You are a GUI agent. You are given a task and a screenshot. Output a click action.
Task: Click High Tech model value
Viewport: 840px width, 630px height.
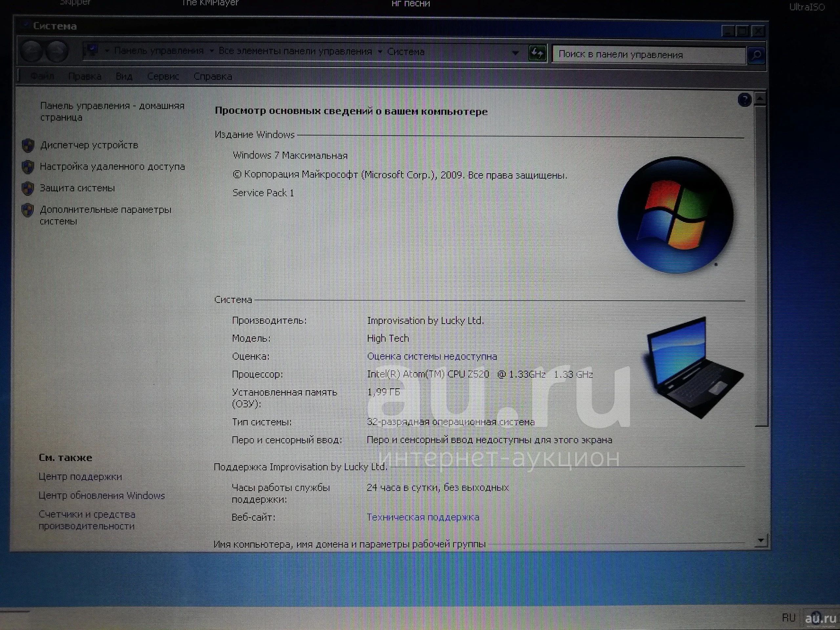[x=388, y=338]
